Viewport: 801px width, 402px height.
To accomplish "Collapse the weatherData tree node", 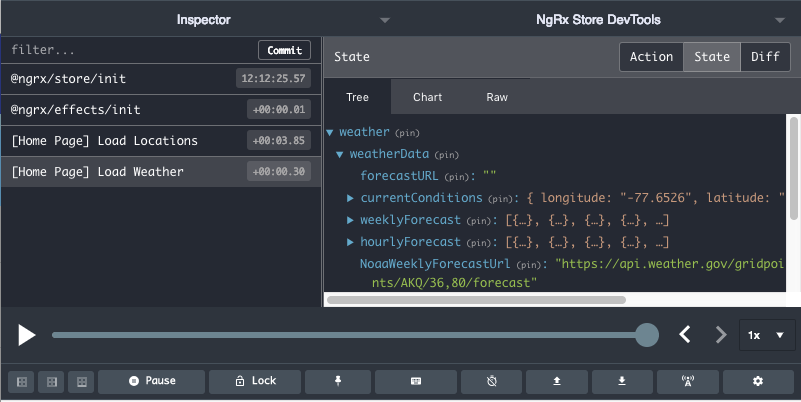I will (340, 155).
